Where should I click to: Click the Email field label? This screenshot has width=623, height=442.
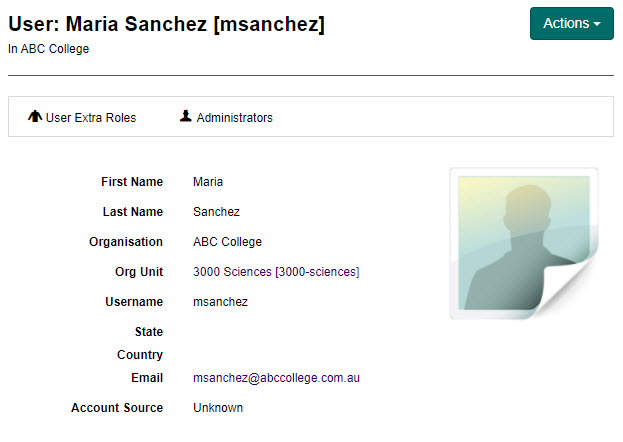(146, 378)
